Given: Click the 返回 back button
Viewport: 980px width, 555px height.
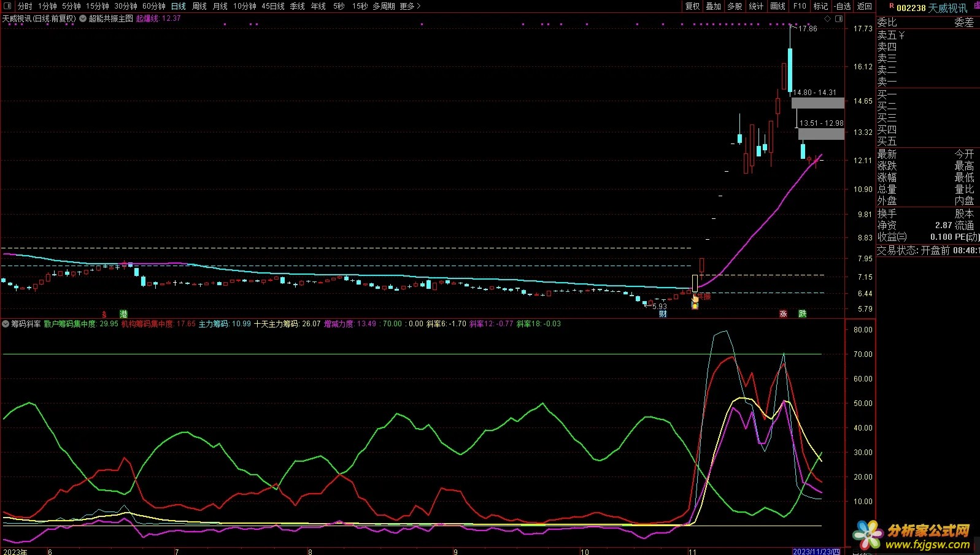Looking at the screenshot, I should click(x=865, y=6).
